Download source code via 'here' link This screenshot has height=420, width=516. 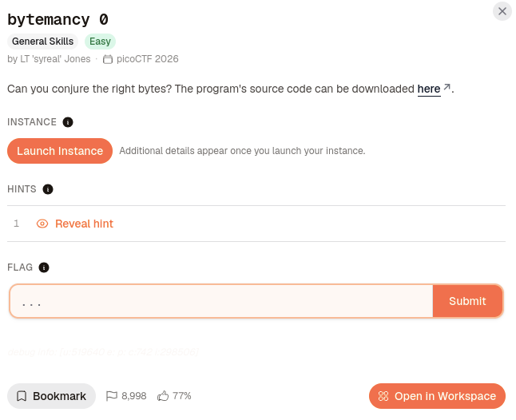(x=429, y=89)
